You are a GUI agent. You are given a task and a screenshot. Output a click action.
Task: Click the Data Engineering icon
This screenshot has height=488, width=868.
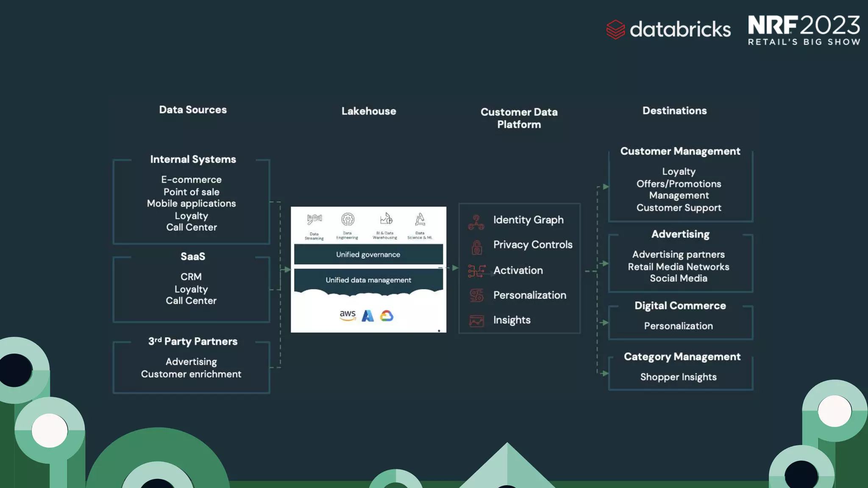click(x=348, y=219)
